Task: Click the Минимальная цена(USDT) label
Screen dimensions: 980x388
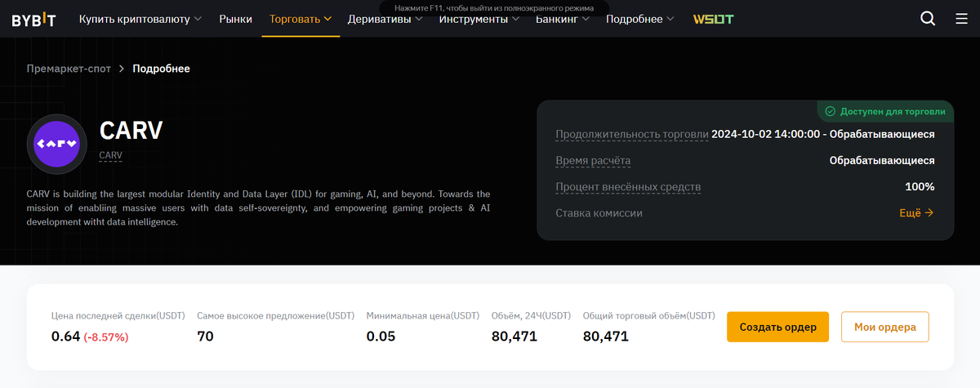Action: point(423,315)
